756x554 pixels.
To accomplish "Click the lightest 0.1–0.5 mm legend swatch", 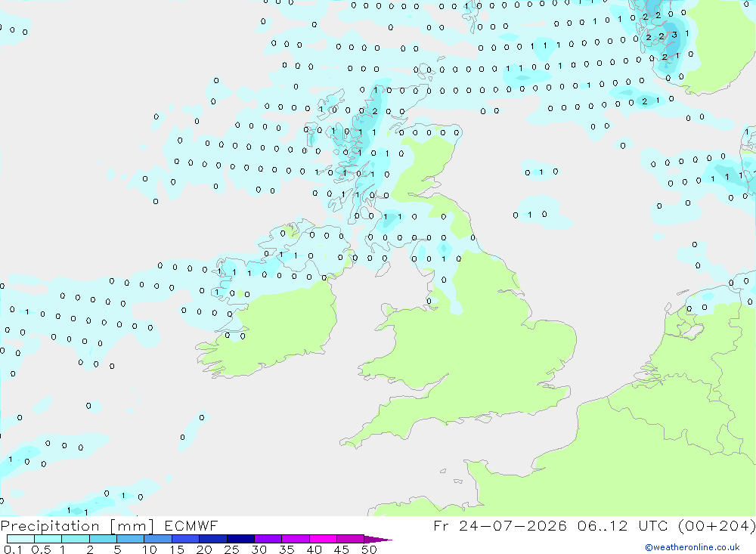I will point(20,539).
